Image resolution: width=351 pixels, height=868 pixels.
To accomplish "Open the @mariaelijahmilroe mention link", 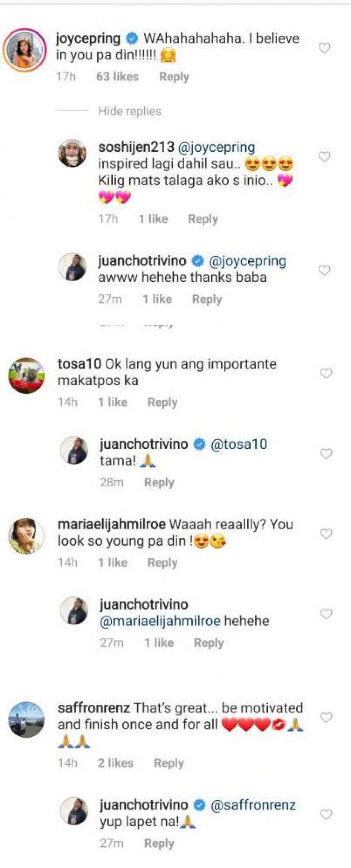I will (160, 621).
